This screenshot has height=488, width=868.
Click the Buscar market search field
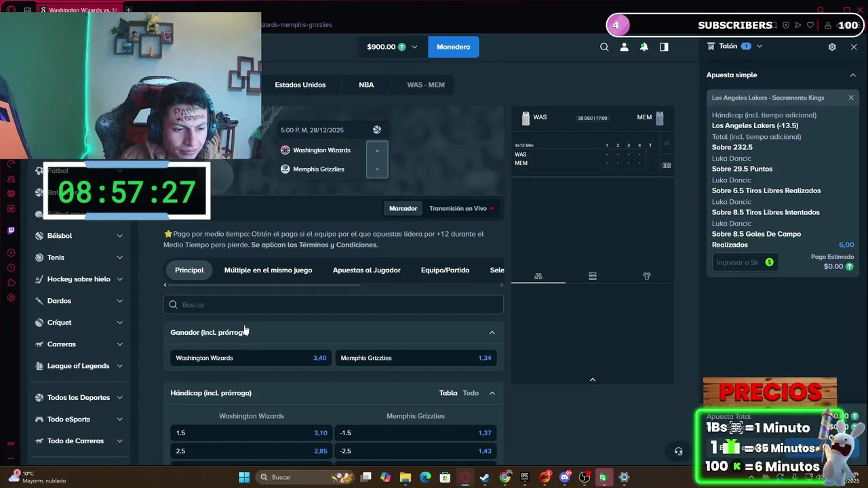[x=333, y=305]
